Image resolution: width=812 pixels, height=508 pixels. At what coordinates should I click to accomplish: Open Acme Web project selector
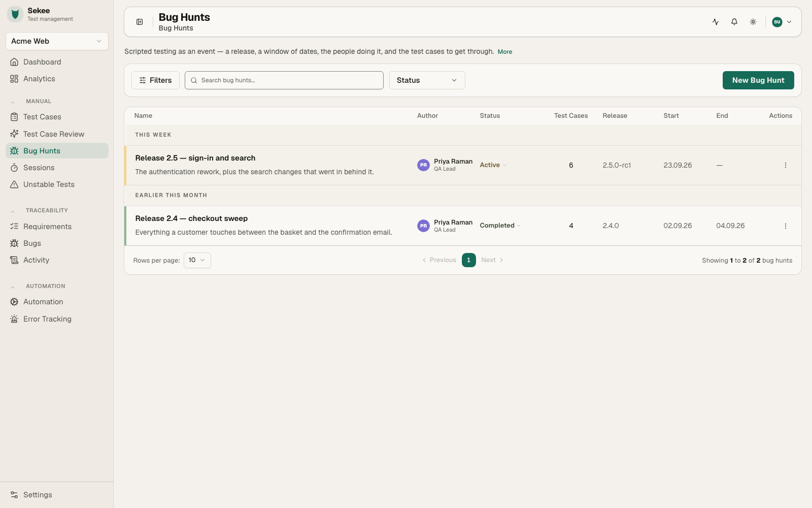[x=57, y=41]
